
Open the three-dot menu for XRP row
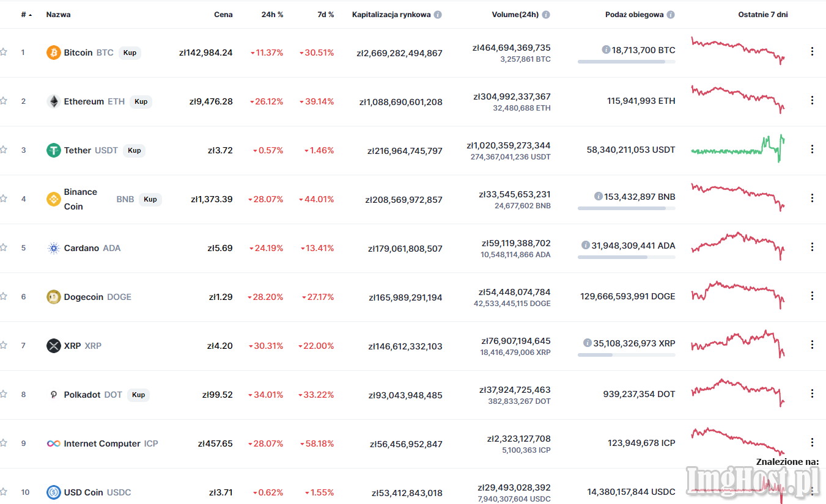pos(812,345)
